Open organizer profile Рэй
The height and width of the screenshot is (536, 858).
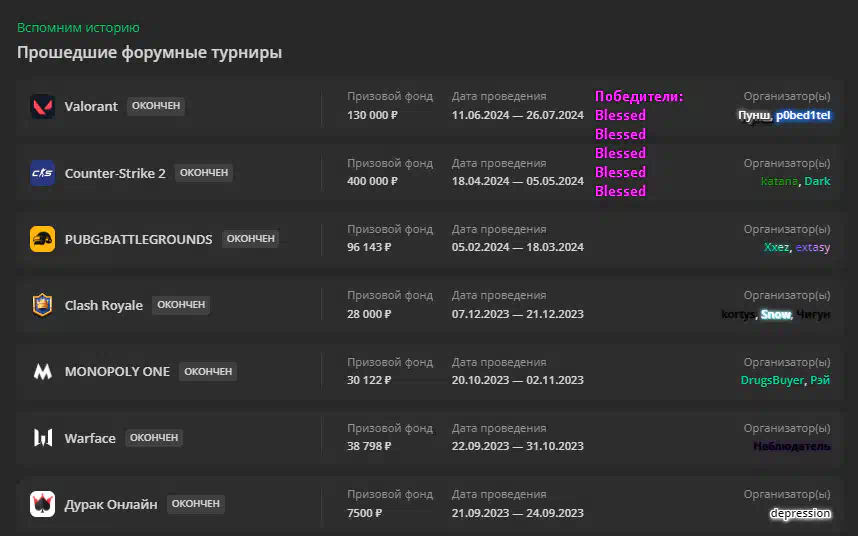point(820,380)
